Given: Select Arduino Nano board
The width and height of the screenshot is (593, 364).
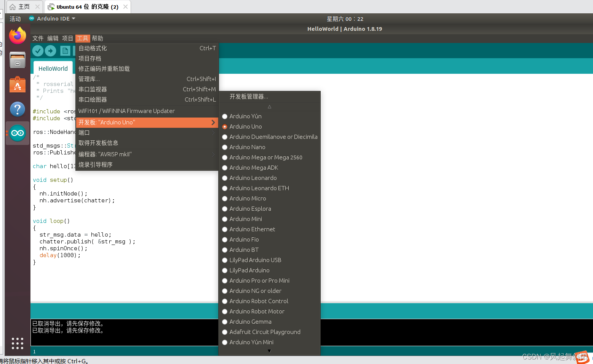Looking at the screenshot, I should coord(270,147).
